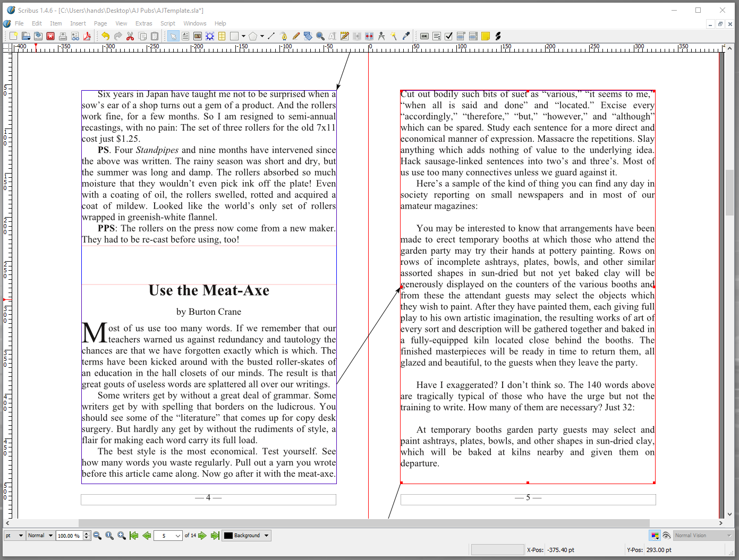Open the Normal preview quality dropdown
The image size is (739, 560).
40,536
